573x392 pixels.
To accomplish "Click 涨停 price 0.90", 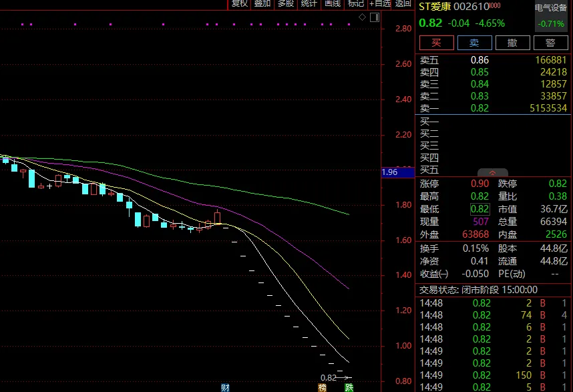I will 480,184.
